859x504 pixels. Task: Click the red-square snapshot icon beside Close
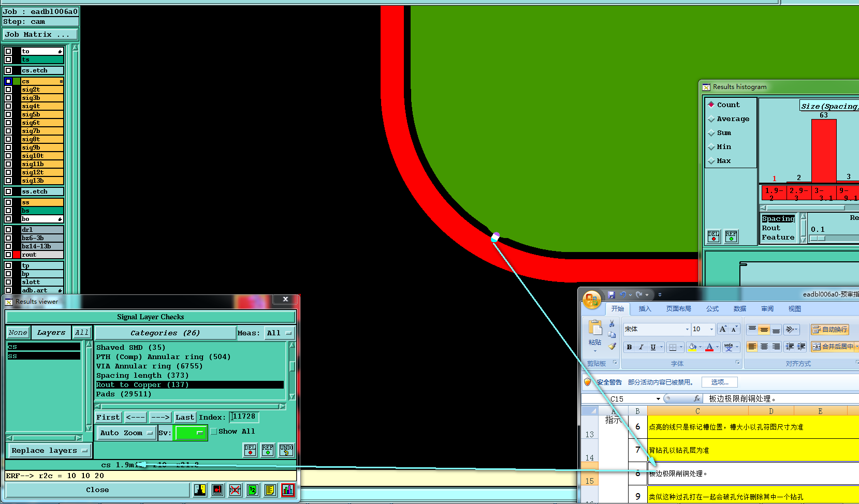click(217, 490)
